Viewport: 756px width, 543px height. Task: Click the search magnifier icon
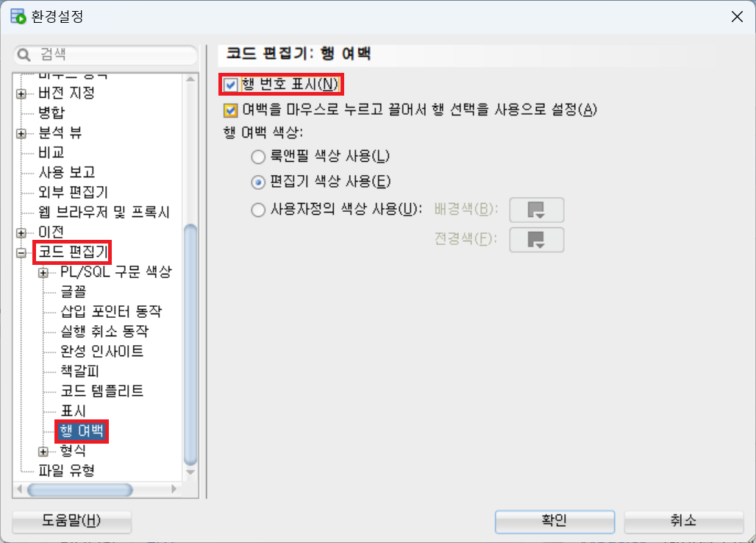point(24,54)
